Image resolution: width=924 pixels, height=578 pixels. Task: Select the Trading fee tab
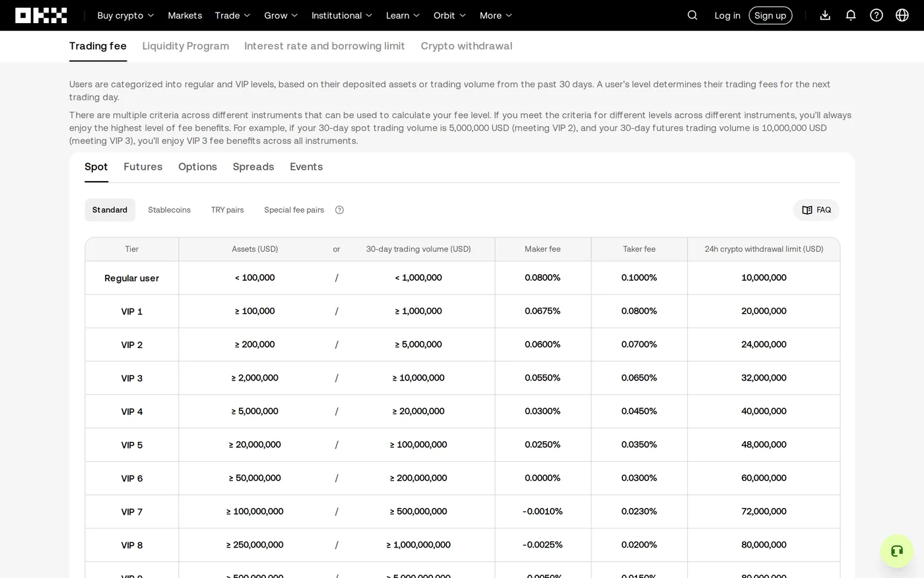98,46
